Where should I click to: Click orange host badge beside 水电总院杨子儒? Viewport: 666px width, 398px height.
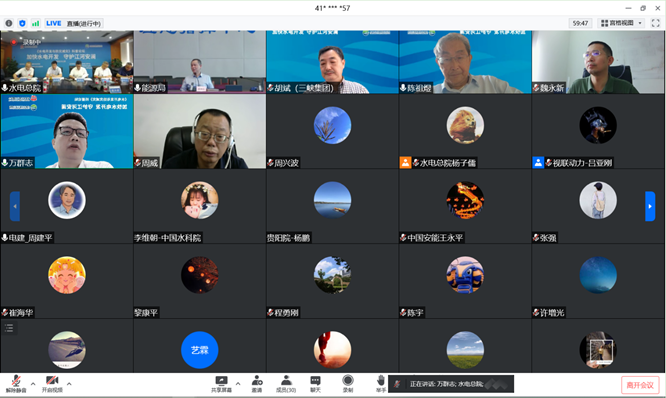[405, 163]
